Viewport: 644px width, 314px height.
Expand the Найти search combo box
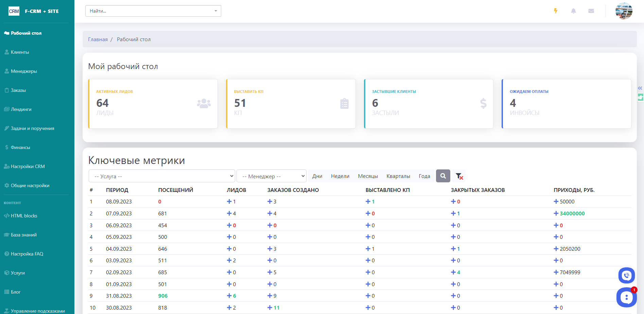click(x=215, y=11)
